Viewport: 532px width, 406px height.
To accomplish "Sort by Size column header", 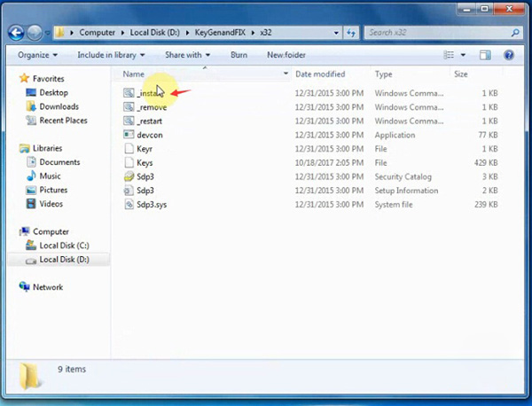I will coord(461,74).
